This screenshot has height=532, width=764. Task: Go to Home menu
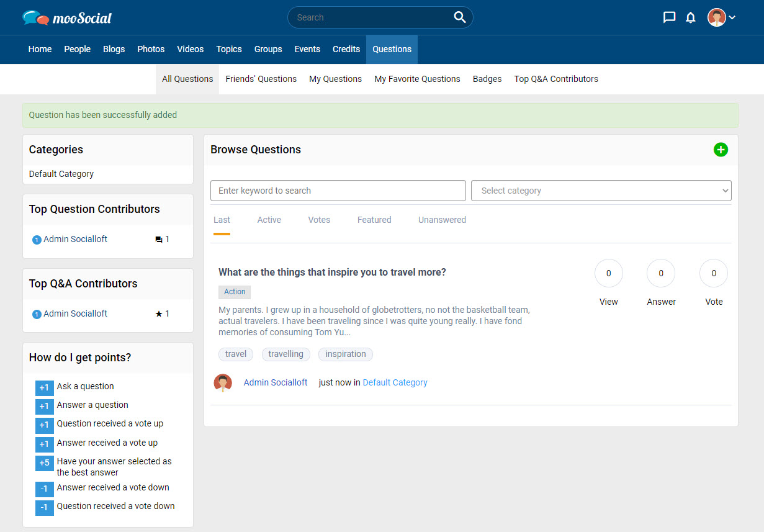(40, 49)
